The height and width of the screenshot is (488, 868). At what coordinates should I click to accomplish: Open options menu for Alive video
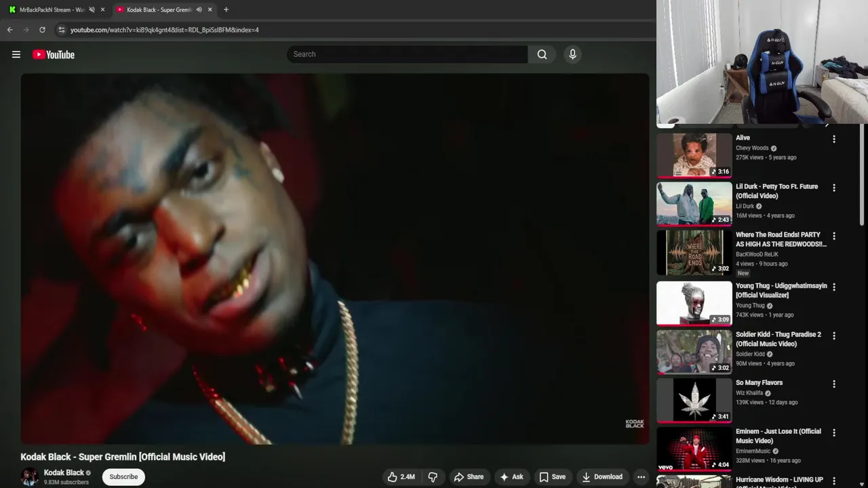(834, 139)
